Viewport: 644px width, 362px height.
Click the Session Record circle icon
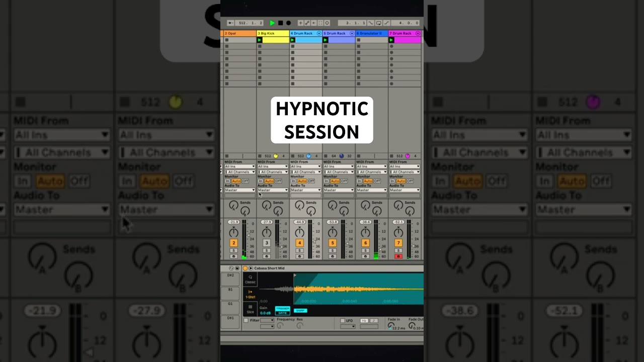327,23
